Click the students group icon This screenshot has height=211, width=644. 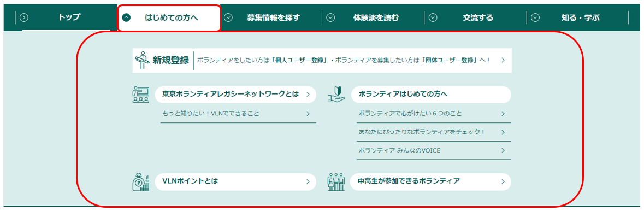[x=336, y=182]
